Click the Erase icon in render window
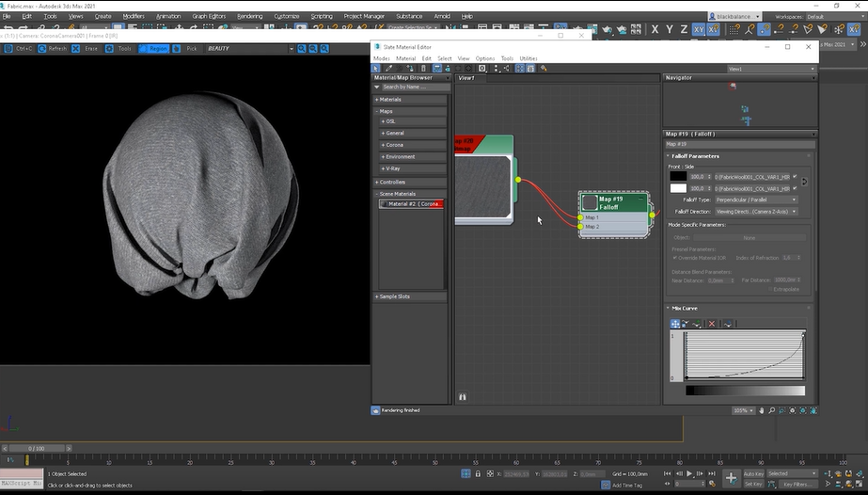The image size is (868, 495). [x=76, y=49]
